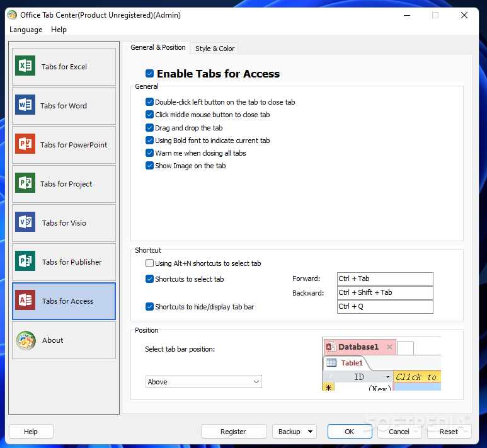Select Tabs for Publisher label
The width and height of the screenshot is (487, 448).
72,262
